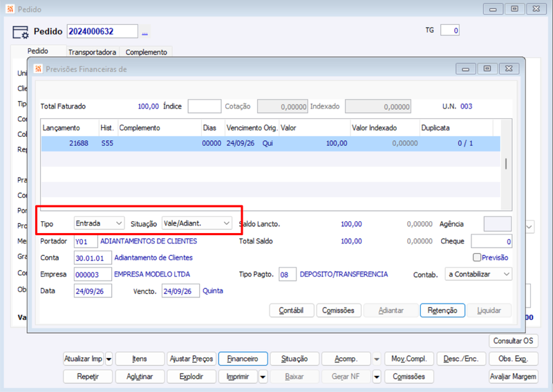Click the Duplicata column header

coord(456,128)
